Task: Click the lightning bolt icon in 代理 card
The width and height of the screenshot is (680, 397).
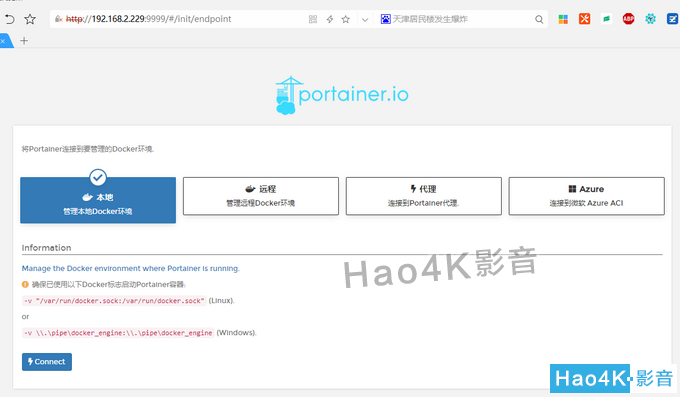Action: pyautogui.click(x=413, y=189)
